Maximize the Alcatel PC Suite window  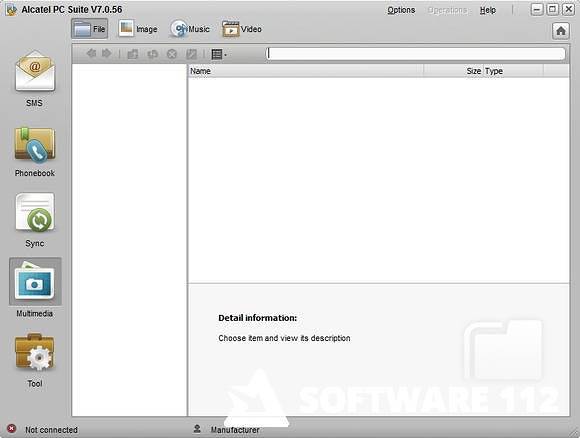pos(553,10)
